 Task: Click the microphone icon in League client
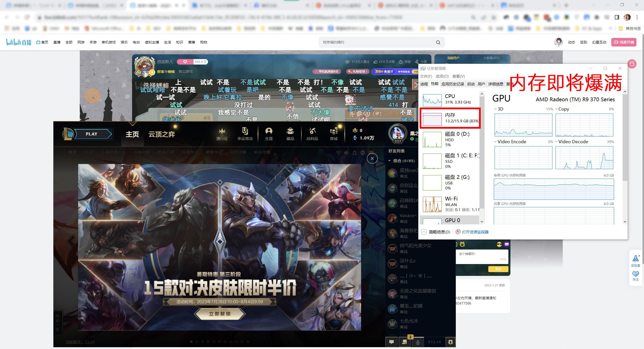(x=418, y=342)
